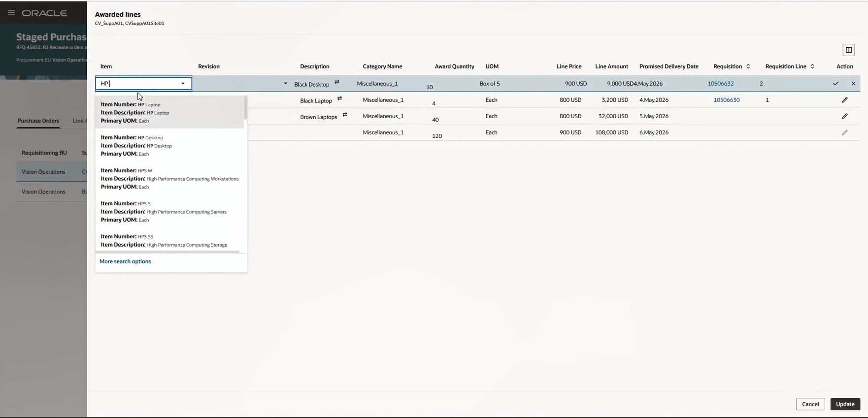Click the 3,200 USD line amount

(615, 100)
